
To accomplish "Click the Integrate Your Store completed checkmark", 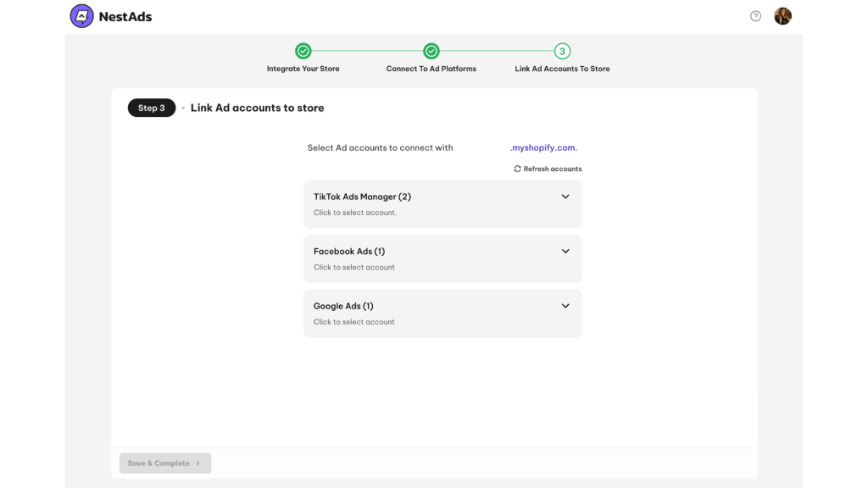I will pyautogui.click(x=303, y=51).
